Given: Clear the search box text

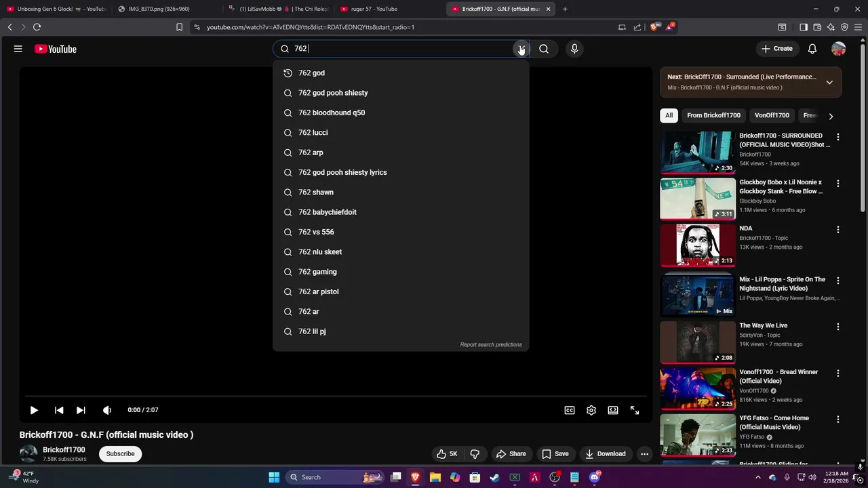Looking at the screenshot, I should [x=521, y=49].
